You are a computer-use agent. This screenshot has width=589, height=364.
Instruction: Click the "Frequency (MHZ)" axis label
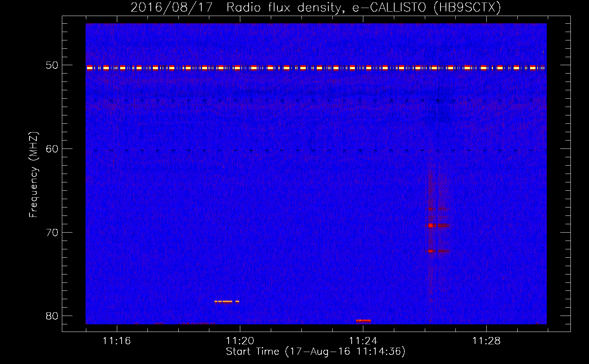pos(33,175)
